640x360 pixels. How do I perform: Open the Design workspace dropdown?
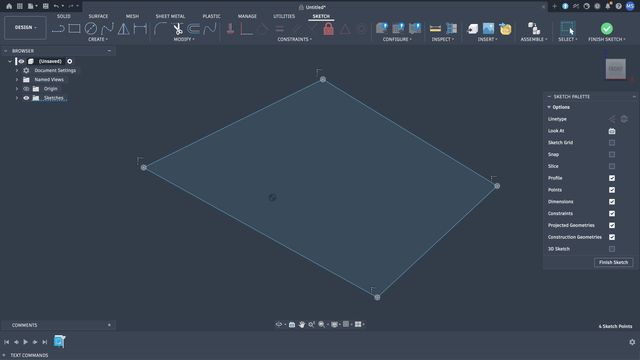25,27
